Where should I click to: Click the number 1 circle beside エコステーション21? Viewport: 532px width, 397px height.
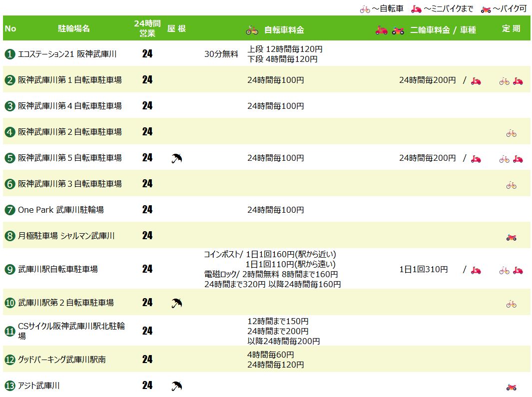tap(10, 54)
